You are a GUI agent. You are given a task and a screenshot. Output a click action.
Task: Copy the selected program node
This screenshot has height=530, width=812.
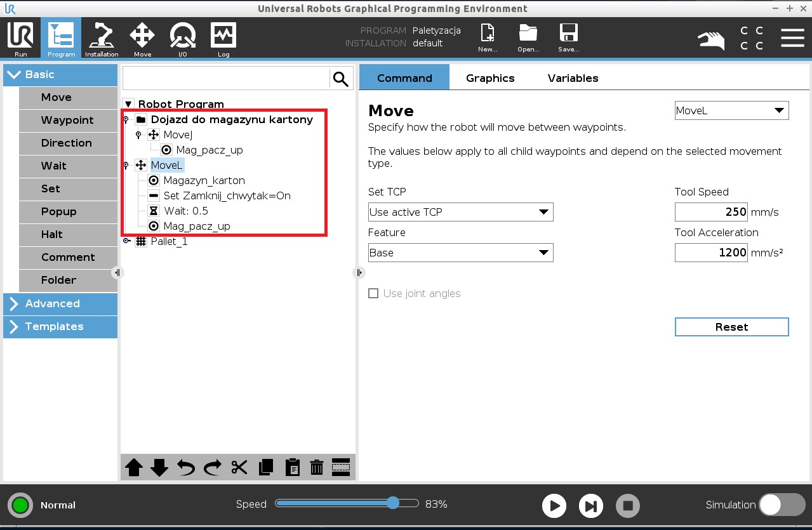coord(266,468)
